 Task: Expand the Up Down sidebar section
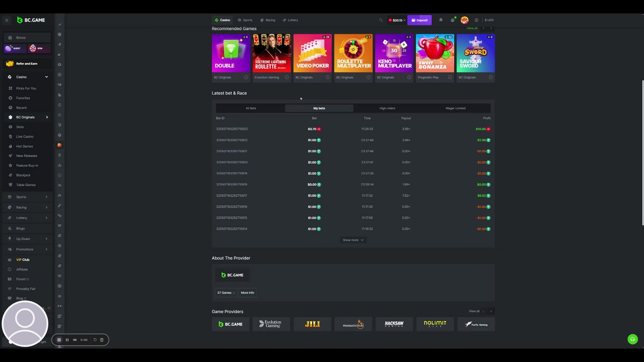point(46,239)
